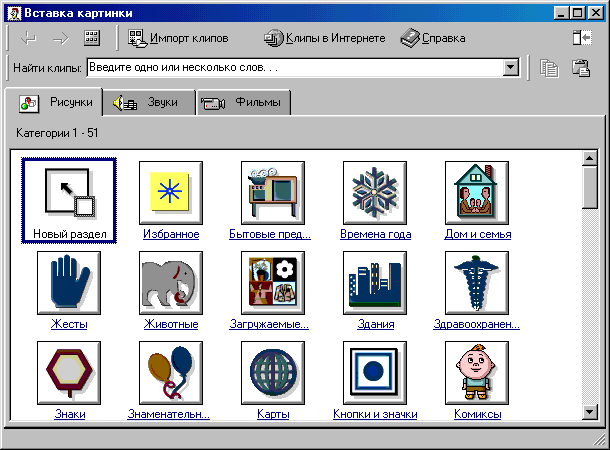
Task: Click the Здравоохранен... link
Action: 477,324
